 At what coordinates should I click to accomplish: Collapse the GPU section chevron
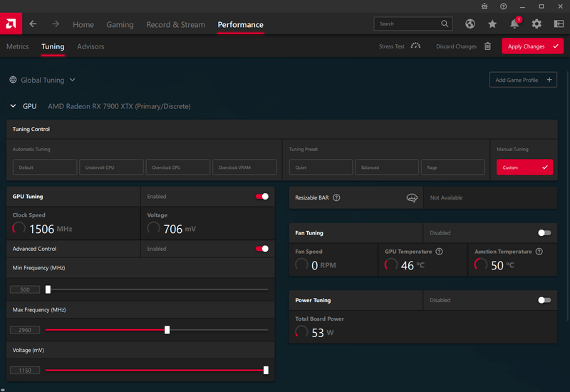click(13, 105)
